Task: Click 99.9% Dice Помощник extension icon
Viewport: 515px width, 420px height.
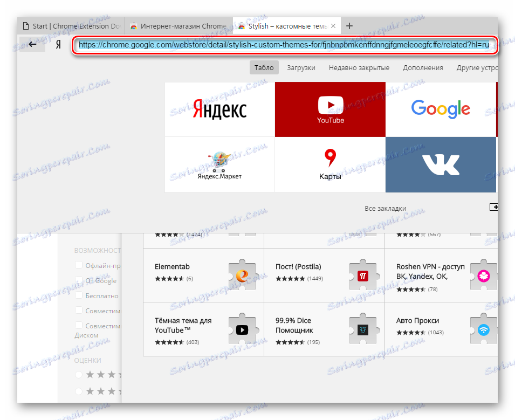Action: tap(363, 329)
